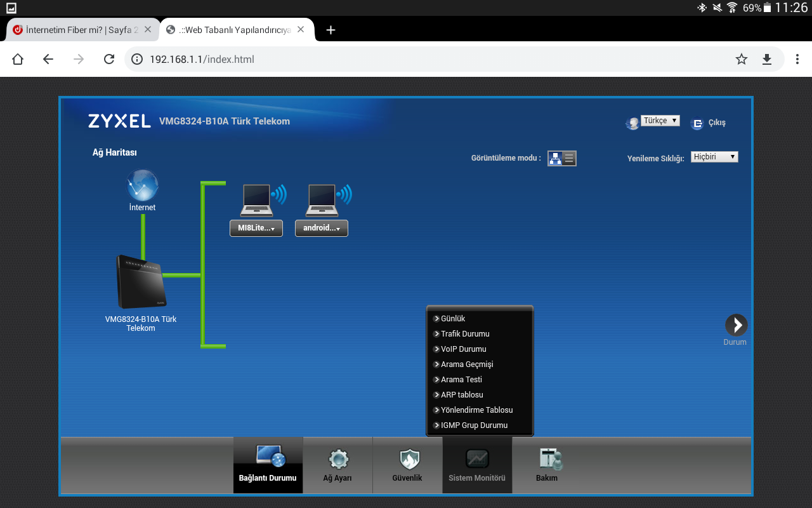The height and width of the screenshot is (508, 812).
Task: Open the Durum status arrow
Action: [736, 325]
